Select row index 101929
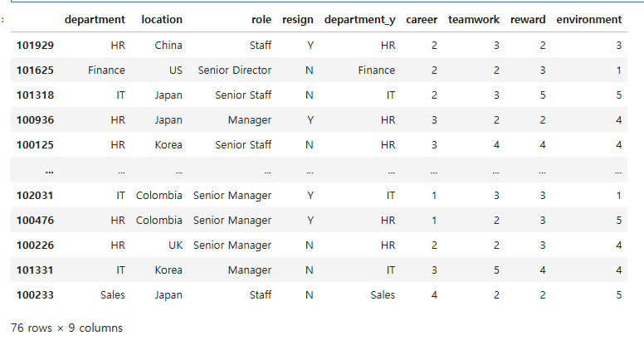The height and width of the screenshot is (350, 644). 35,45
